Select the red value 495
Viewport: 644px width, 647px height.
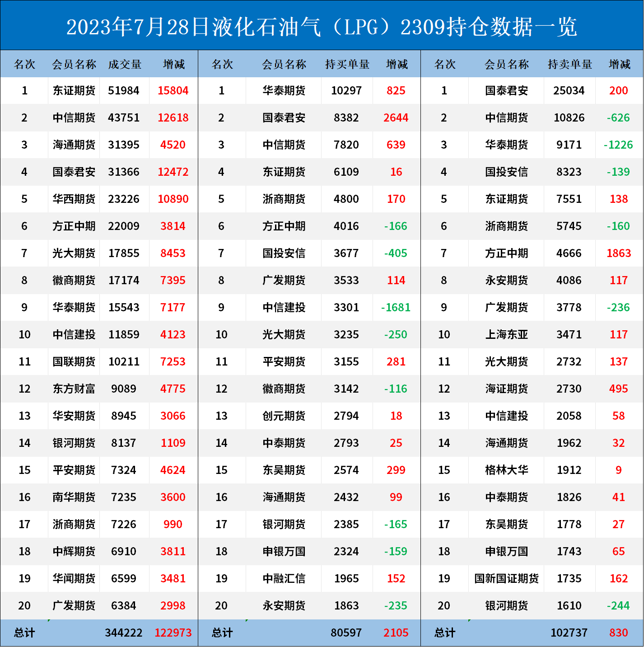[x=619, y=389]
